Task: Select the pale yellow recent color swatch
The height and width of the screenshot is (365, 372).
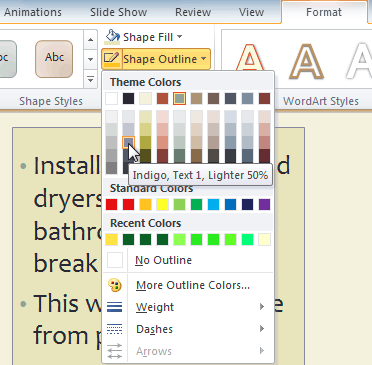Action: tap(265, 239)
